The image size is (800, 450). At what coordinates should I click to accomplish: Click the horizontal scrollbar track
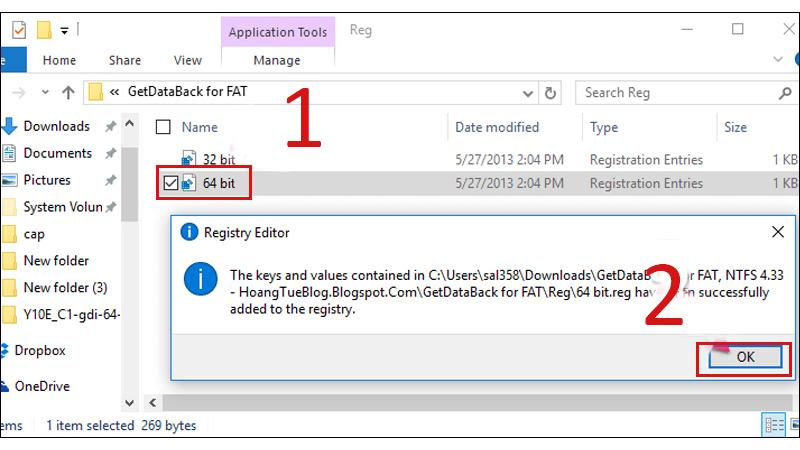coord(480,403)
